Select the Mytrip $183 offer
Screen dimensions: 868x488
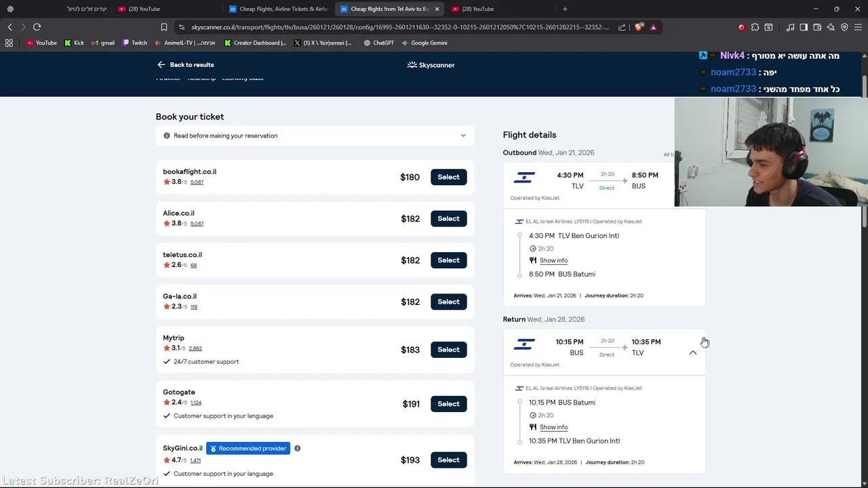(x=448, y=350)
